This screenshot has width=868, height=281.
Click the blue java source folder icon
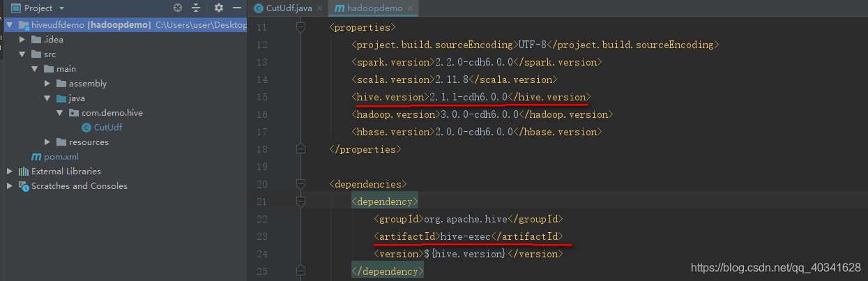coord(61,98)
